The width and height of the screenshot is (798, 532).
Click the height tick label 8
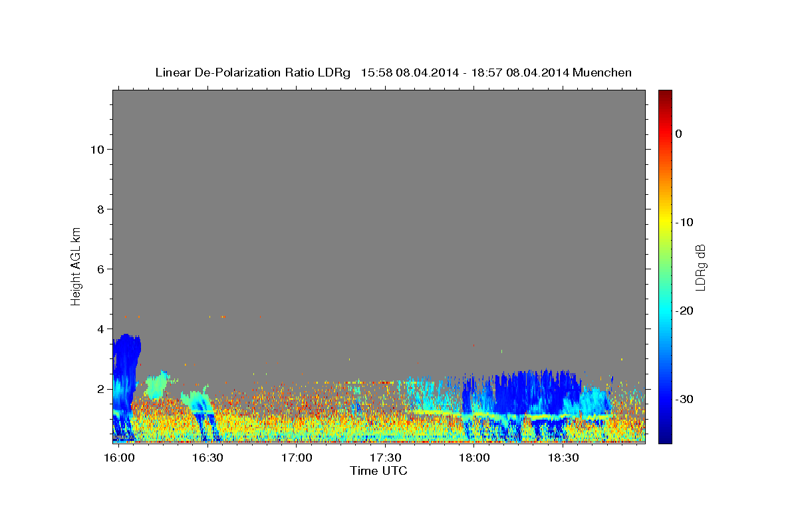click(100, 209)
